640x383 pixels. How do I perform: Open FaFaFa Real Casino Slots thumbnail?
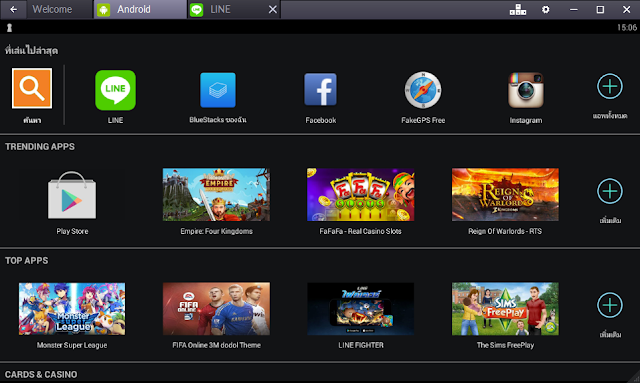(360, 194)
